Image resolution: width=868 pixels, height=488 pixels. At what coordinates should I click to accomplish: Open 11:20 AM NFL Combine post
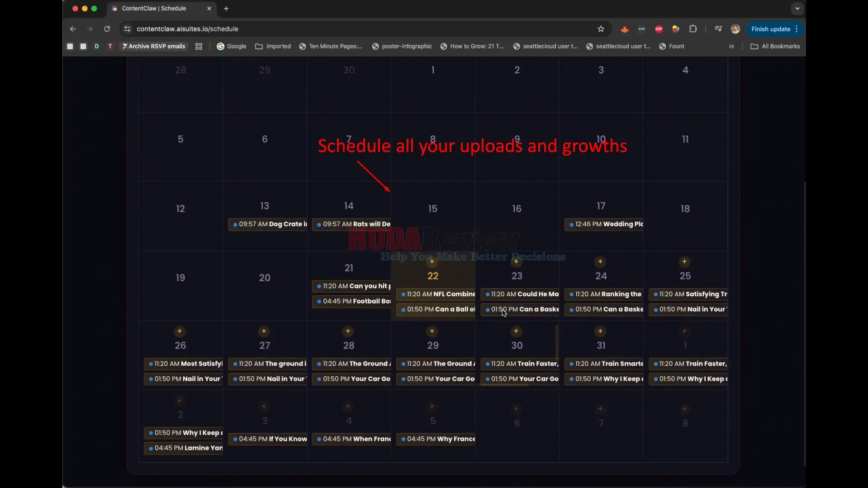[436, 294]
